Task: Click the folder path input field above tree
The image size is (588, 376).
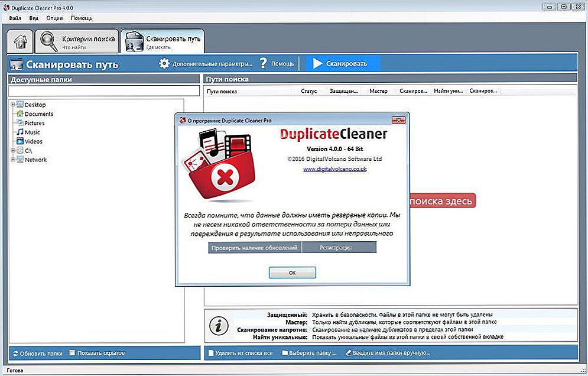Action: pos(104,91)
